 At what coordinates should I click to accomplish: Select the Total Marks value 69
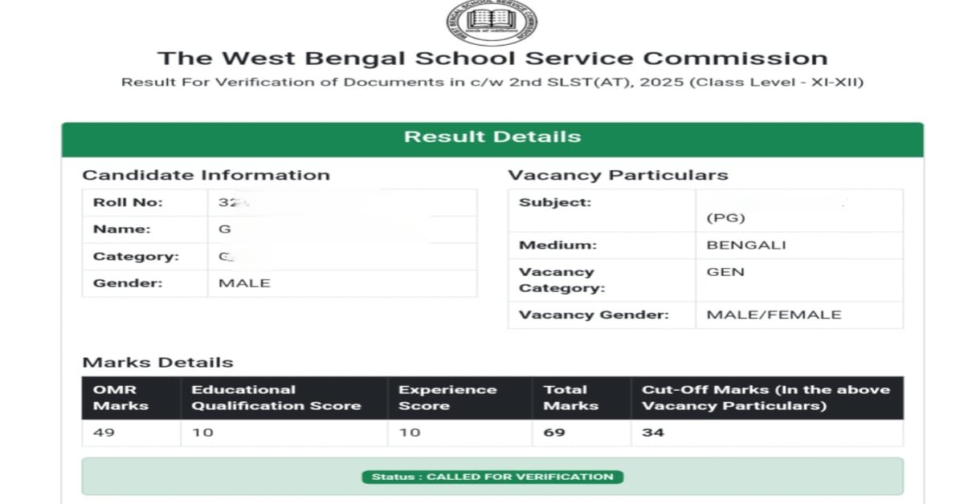pos(554,433)
